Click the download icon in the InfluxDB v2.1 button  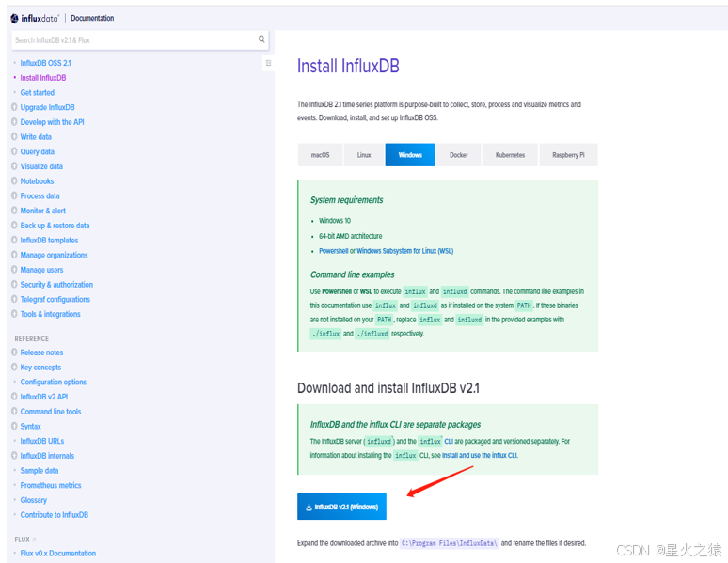click(309, 508)
